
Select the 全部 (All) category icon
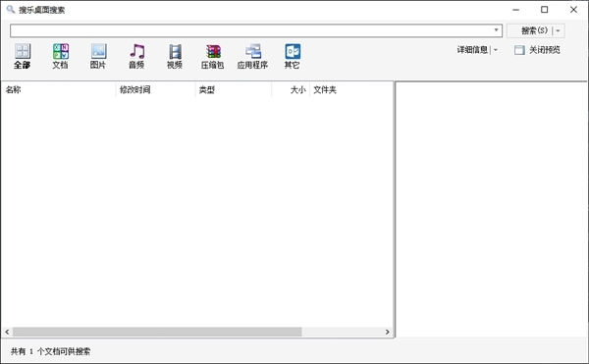click(x=23, y=56)
